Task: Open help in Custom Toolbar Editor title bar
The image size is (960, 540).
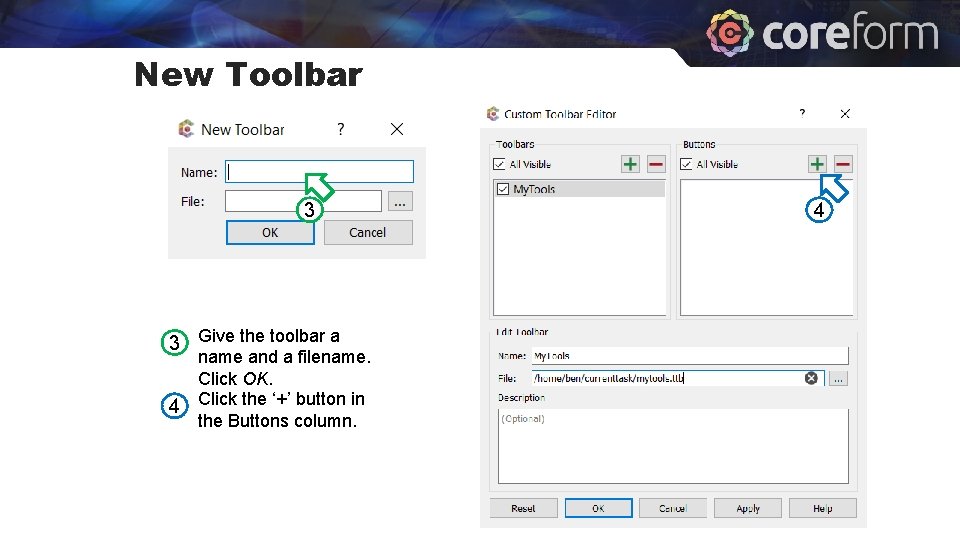Action: (802, 113)
